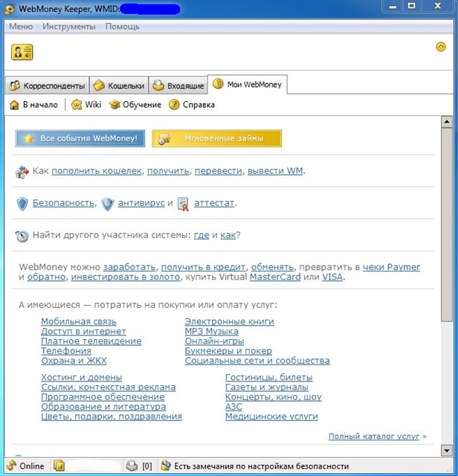
Task: Click the vertical scrollbar thumb
Action: click(447, 225)
